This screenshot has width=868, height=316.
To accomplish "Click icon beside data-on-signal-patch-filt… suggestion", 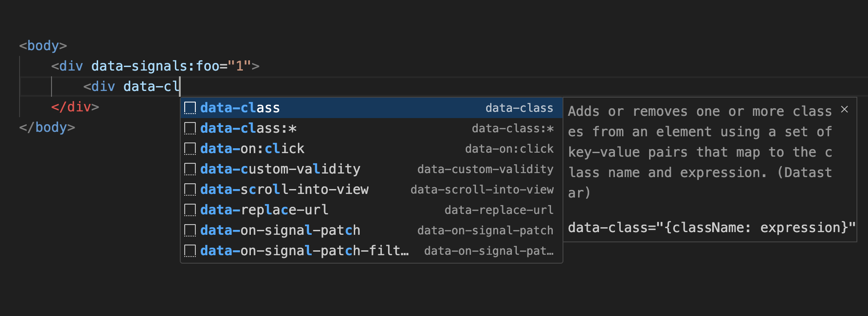I will (190, 251).
